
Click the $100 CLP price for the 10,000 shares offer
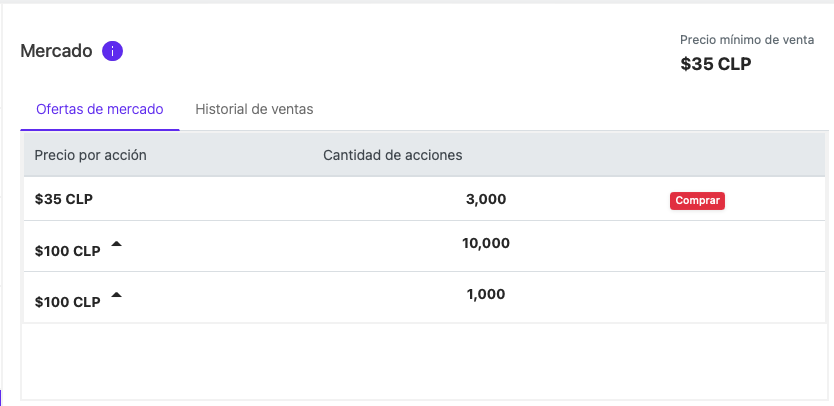tap(68, 251)
